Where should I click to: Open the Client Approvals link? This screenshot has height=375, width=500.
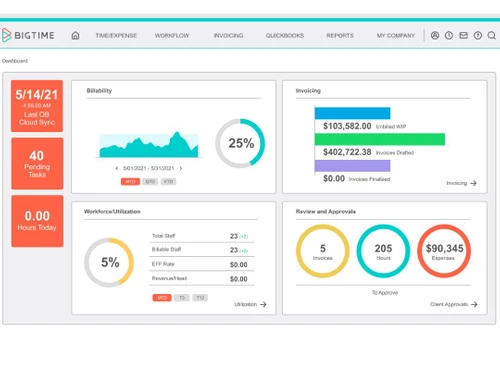(449, 304)
